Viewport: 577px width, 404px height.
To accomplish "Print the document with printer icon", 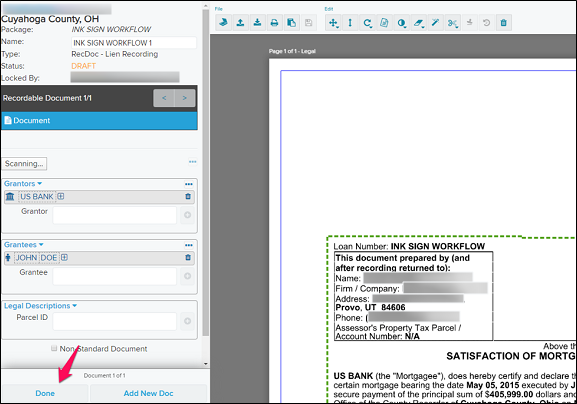I will pos(274,23).
